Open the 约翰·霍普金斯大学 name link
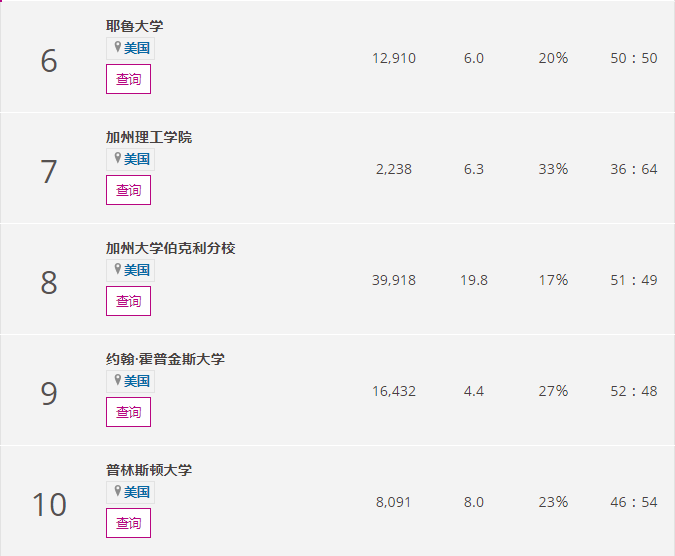This screenshot has height=556, width=675. coord(165,359)
